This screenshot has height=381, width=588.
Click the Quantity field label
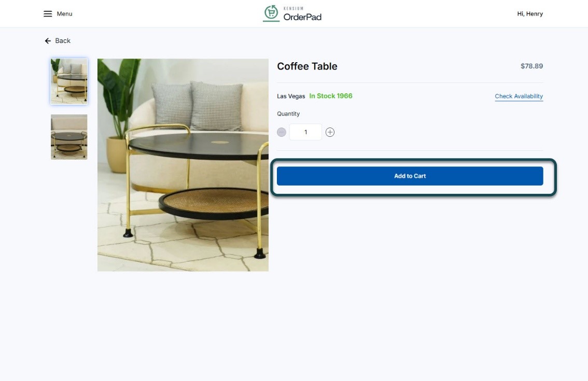tap(288, 114)
